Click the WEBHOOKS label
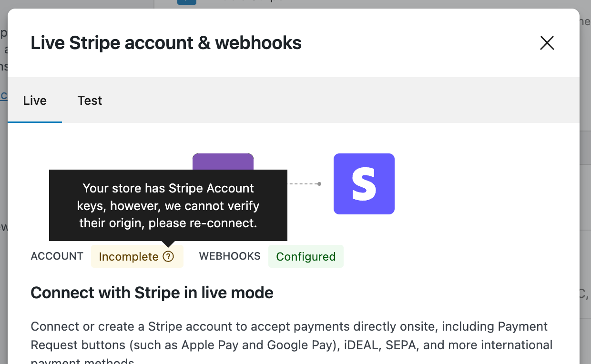591x364 pixels. coord(230,256)
